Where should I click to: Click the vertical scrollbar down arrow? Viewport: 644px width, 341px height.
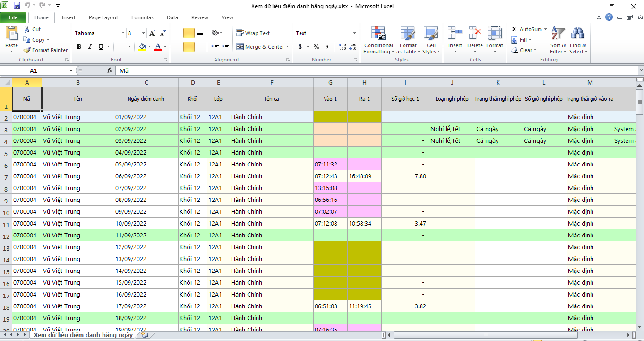coord(640,326)
